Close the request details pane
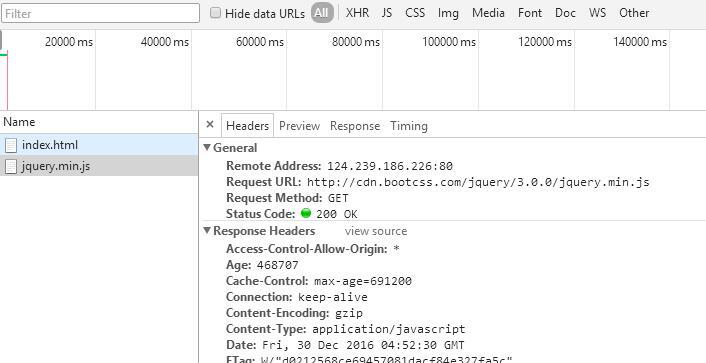 209,125
